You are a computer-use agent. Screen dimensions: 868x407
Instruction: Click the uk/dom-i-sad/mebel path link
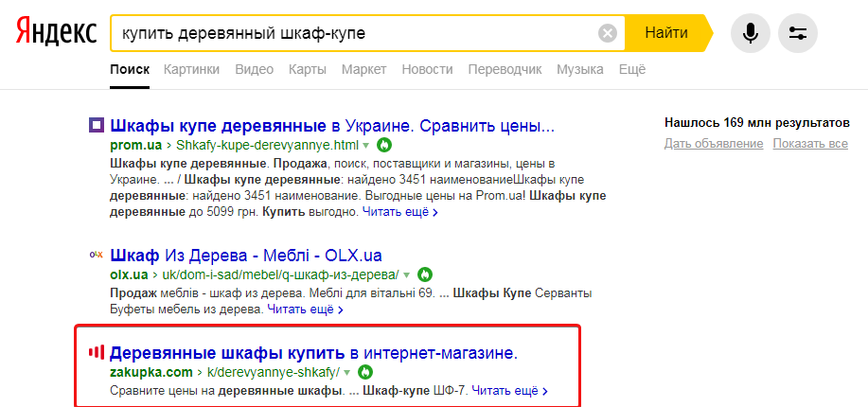(281, 274)
